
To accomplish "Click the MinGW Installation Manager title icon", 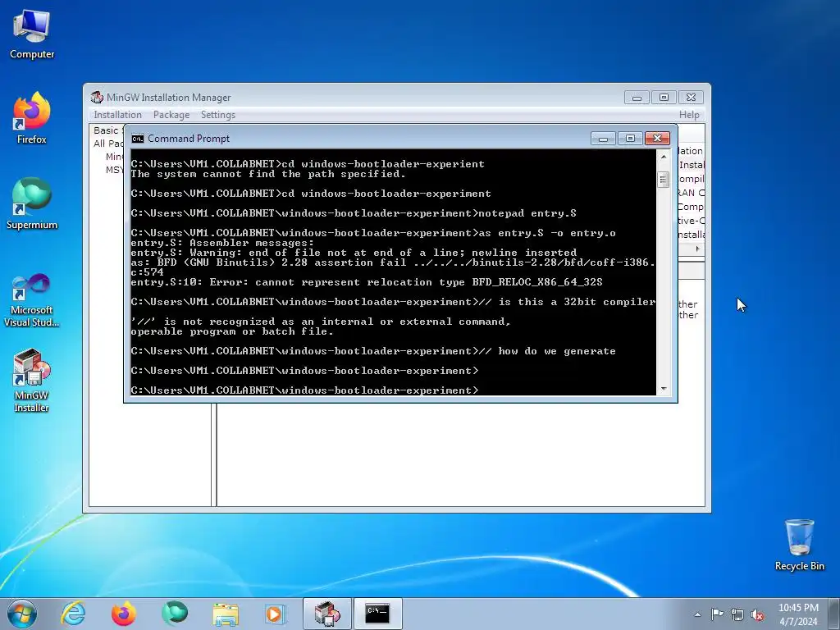I will point(97,97).
